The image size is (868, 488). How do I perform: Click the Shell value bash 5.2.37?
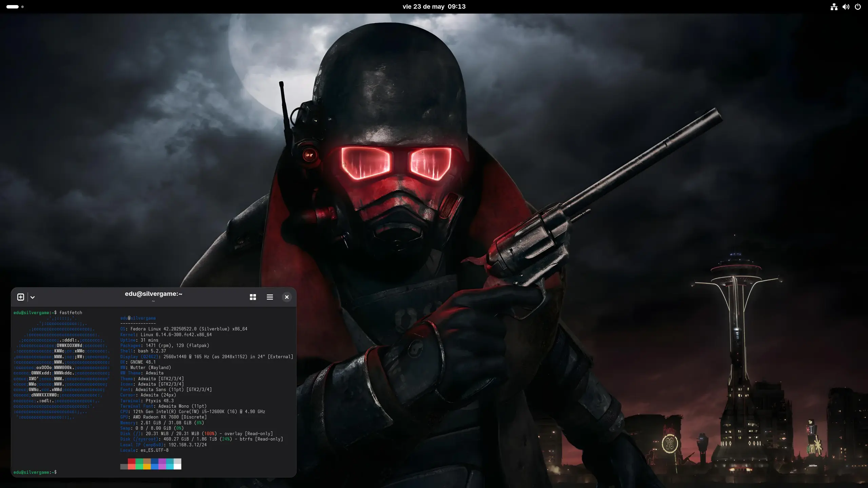[152, 351]
